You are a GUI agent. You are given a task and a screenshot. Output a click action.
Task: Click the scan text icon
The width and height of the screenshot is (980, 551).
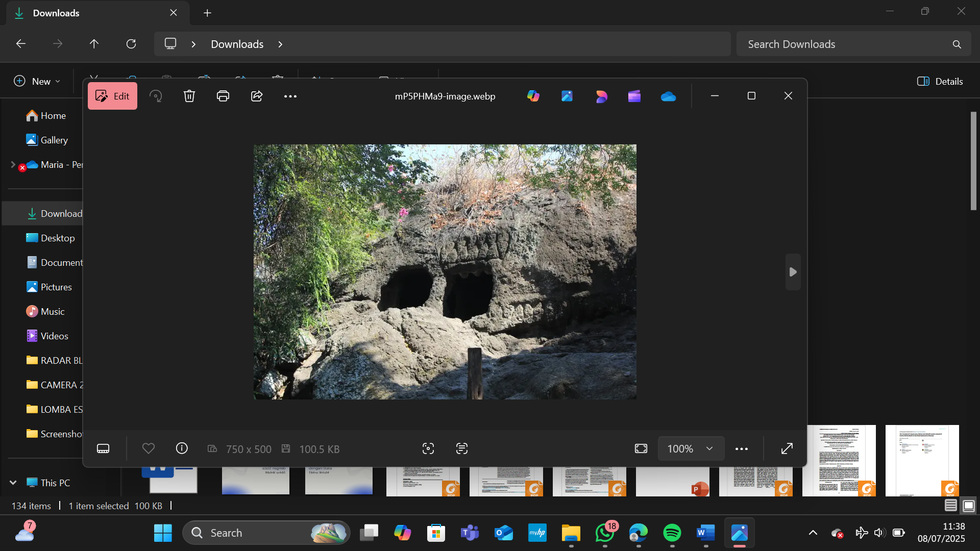[x=462, y=448]
